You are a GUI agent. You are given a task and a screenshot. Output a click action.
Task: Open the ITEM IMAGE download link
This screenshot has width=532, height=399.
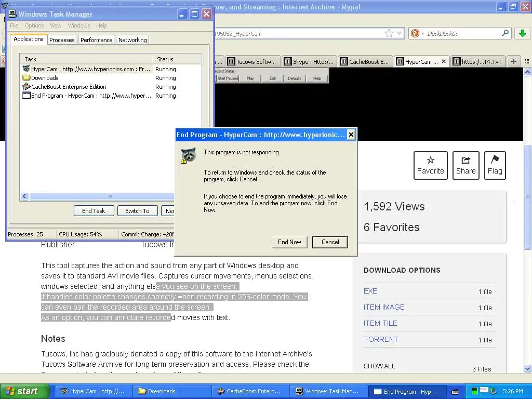coord(384,307)
